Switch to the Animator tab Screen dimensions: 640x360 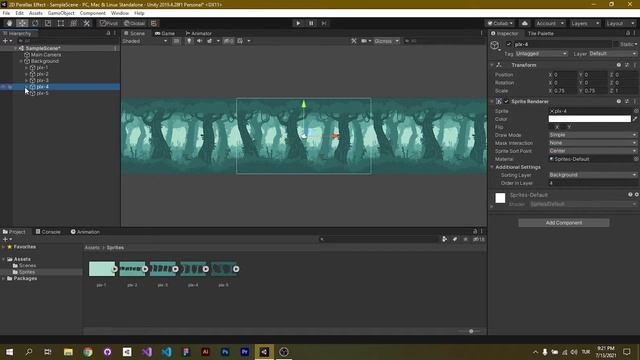[x=199, y=33]
